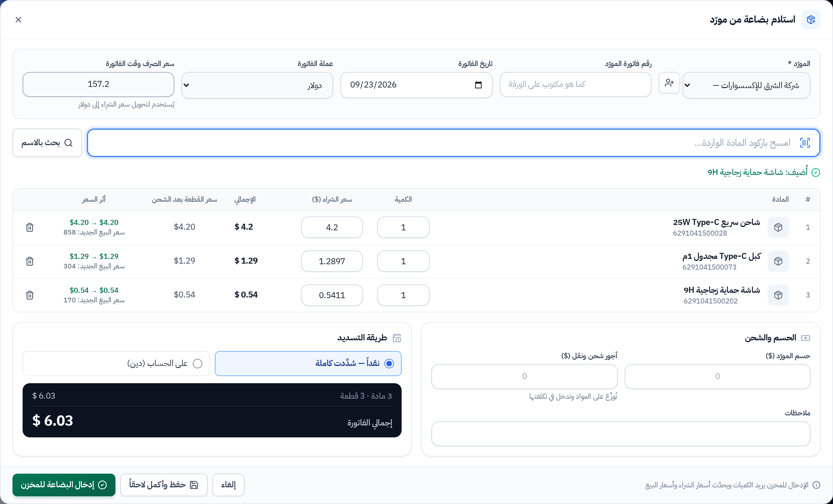Delete the 9H glass screen protector row
This screenshot has height=504, width=833.
click(30, 295)
